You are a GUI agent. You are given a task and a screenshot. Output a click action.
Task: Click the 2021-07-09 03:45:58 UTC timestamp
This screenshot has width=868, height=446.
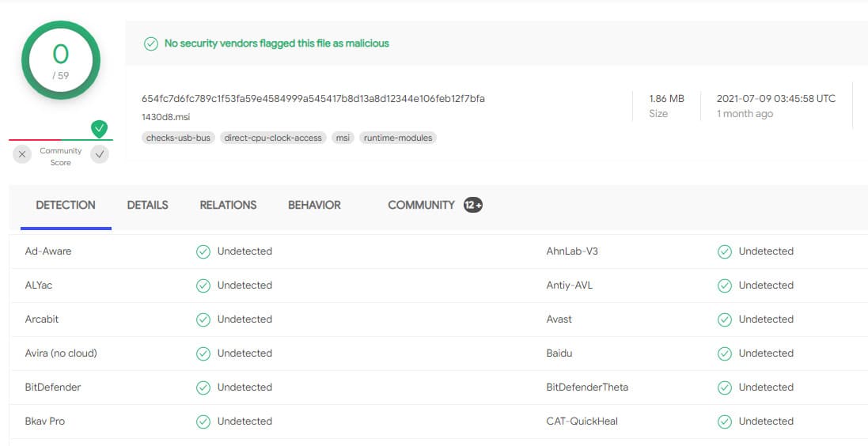(x=776, y=99)
